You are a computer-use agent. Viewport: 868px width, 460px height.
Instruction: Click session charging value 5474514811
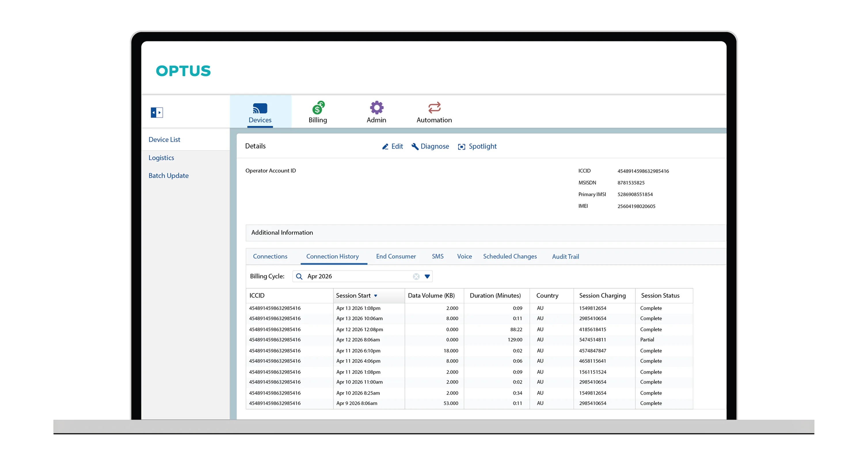point(592,340)
